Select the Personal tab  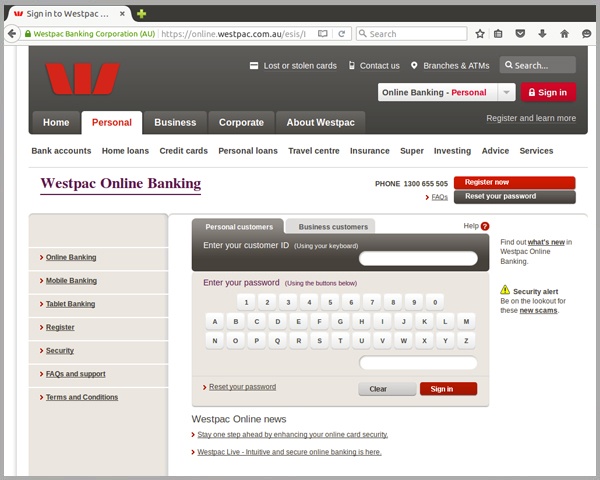pos(112,122)
